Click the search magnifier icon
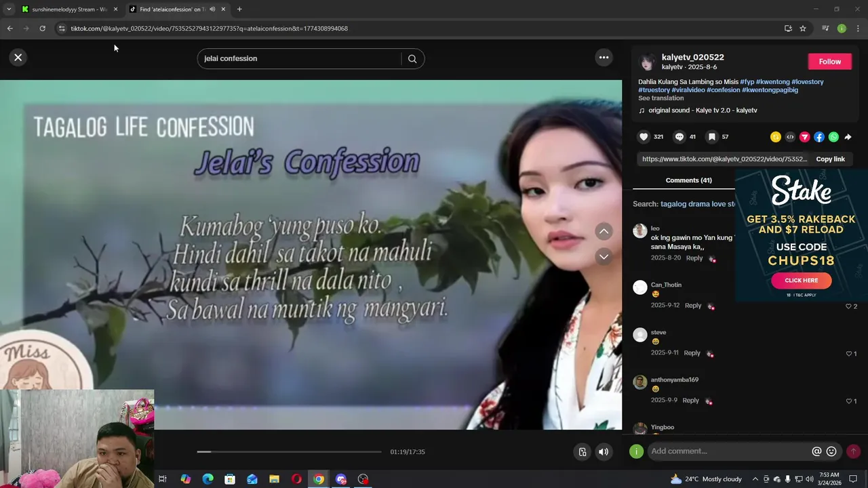This screenshot has height=488, width=868. 412,59
